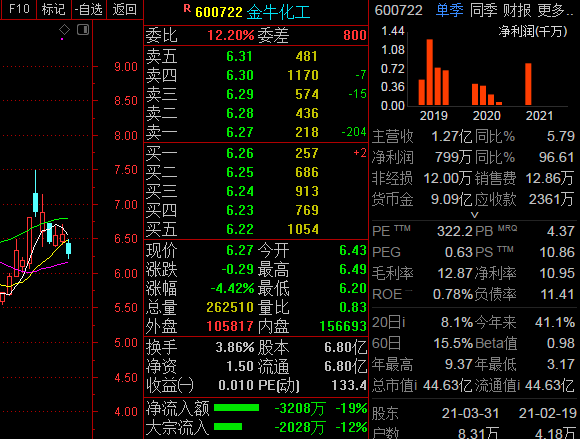Open the F10 company info button
The height and width of the screenshot is (439, 580).
click(x=18, y=9)
